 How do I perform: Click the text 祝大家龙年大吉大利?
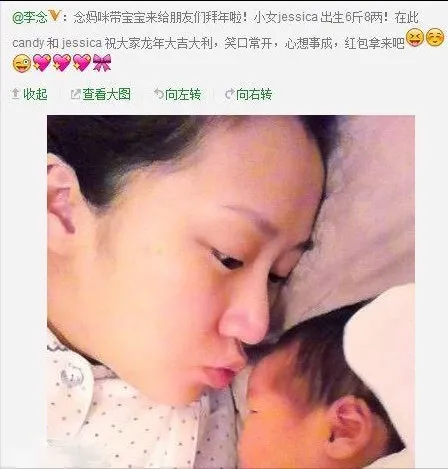pos(159,43)
